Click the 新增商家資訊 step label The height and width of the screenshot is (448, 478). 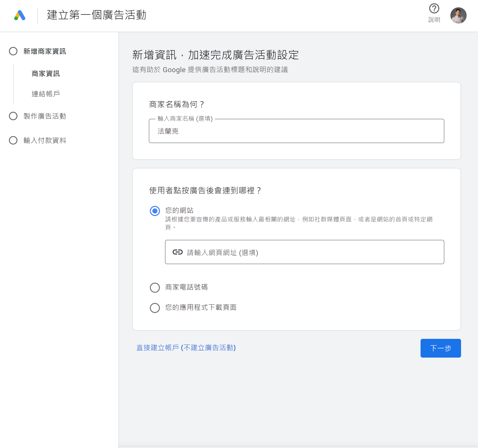pyautogui.click(x=45, y=51)
